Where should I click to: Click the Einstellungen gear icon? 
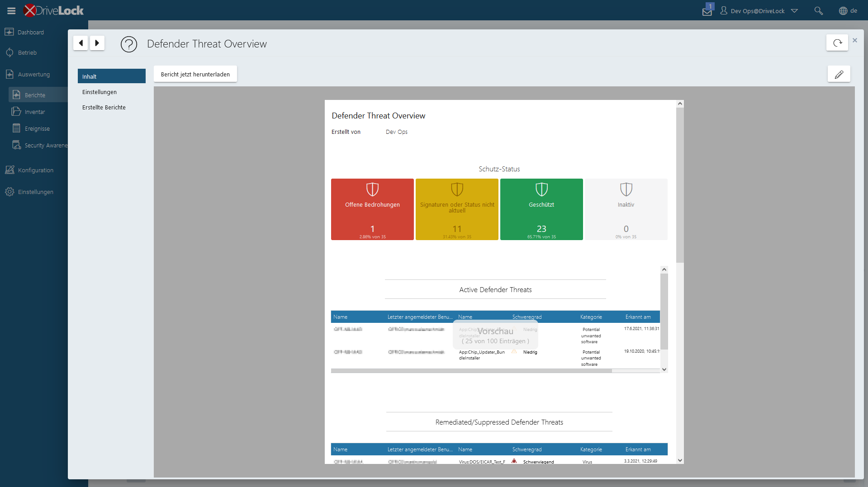coord(9,192)
